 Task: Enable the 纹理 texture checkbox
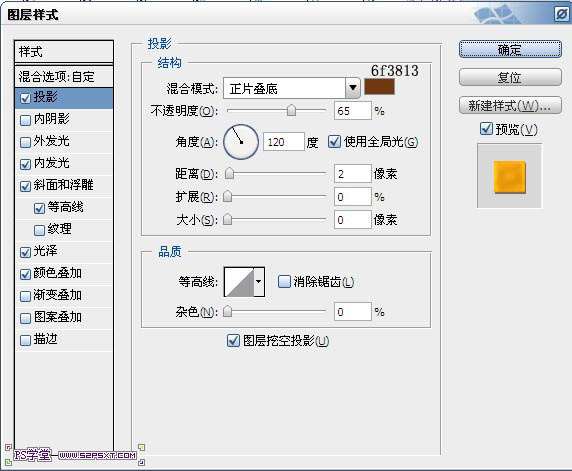click(39, 230)
